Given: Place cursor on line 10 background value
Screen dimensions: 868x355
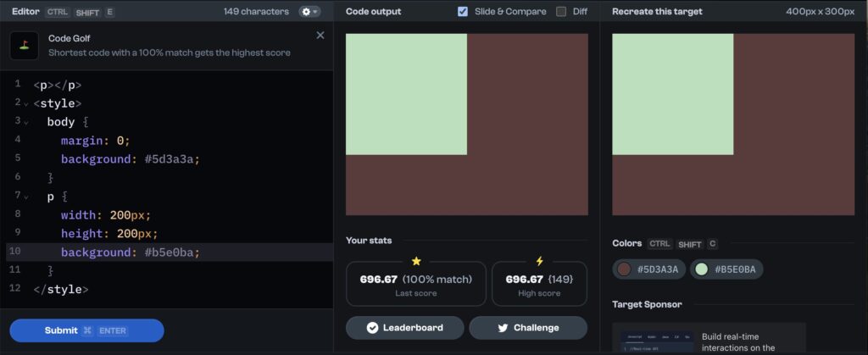Looking at the screenshot, I should [172, 252].
